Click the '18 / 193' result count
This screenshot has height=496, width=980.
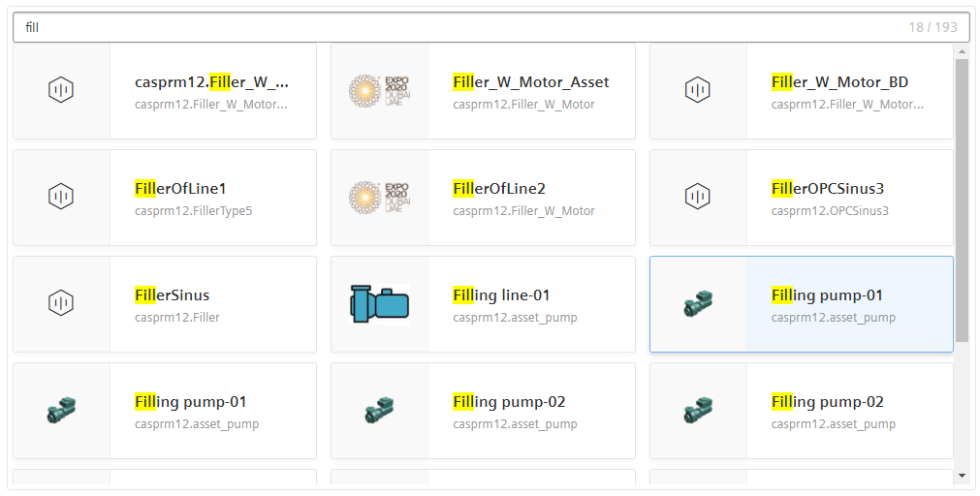click(933, 27)
